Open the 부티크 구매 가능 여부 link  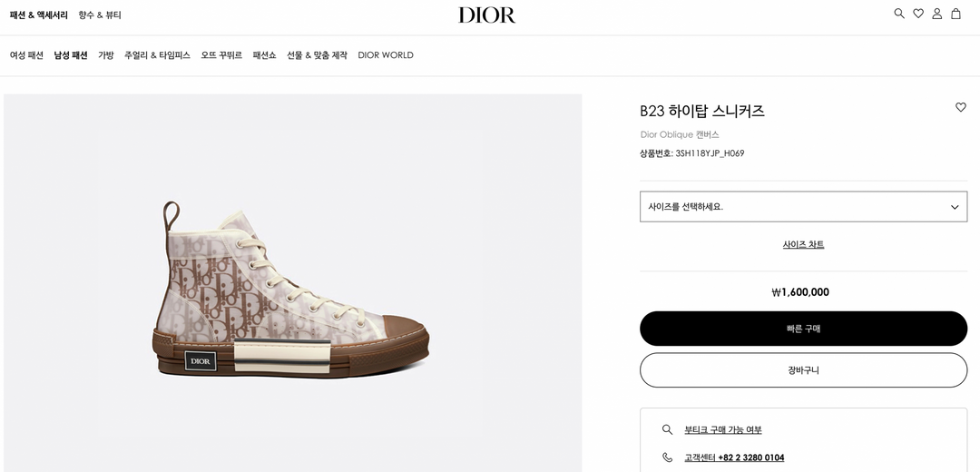pyautogui.click(x=723, y=430)
